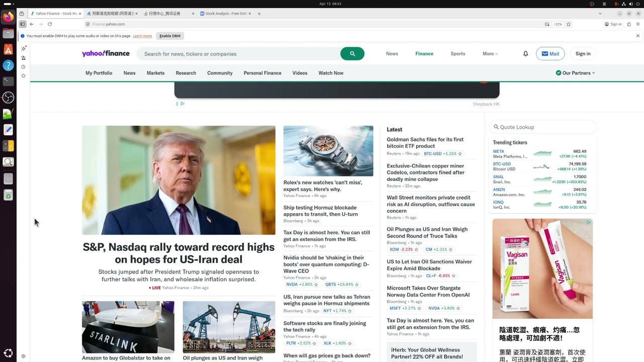Open sidebar settings gear at bottom
Image resolution: width=644 pixels, height=362 pixels.
23,356
